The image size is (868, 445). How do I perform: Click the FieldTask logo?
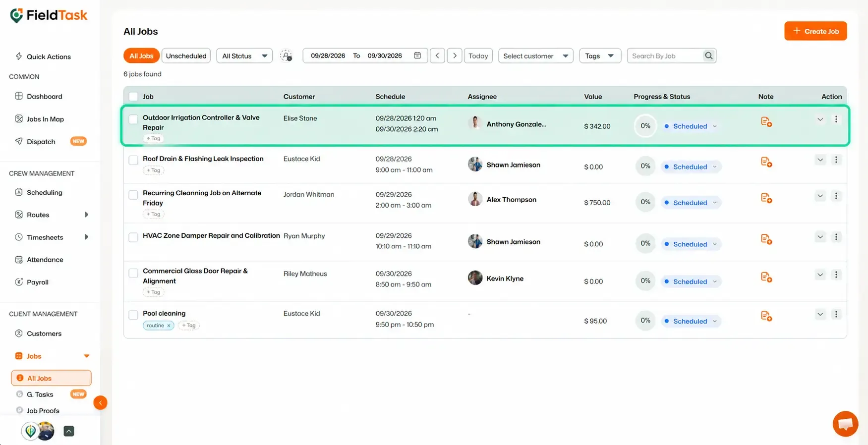pyautogui.click(x=49, y=15)
